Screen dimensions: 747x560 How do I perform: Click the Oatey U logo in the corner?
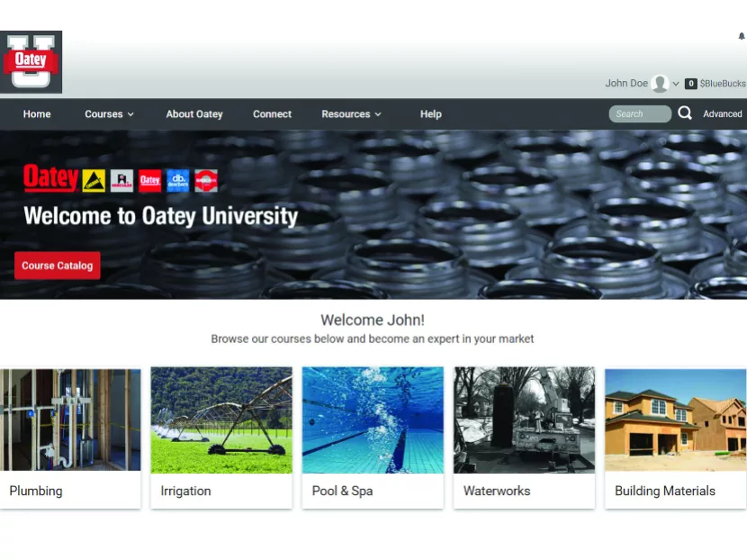[x=31, y=61]
